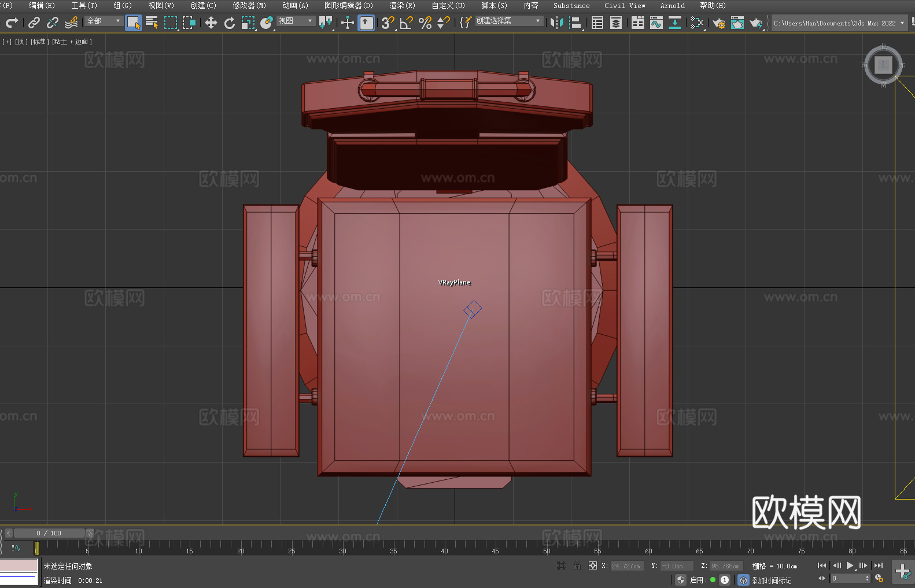The image size is (915, 588).
Task: Click the [顶] viewport view label
Action: (21, 42)
